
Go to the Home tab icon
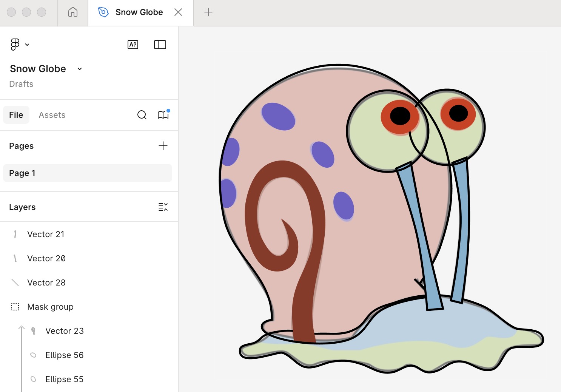click(x=72, y=12)
